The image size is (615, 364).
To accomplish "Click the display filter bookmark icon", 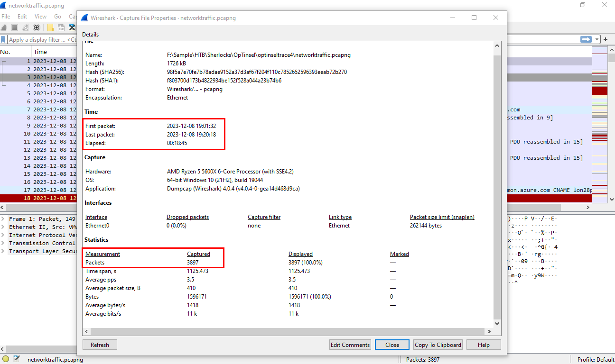I will click(x=3, y=40).
